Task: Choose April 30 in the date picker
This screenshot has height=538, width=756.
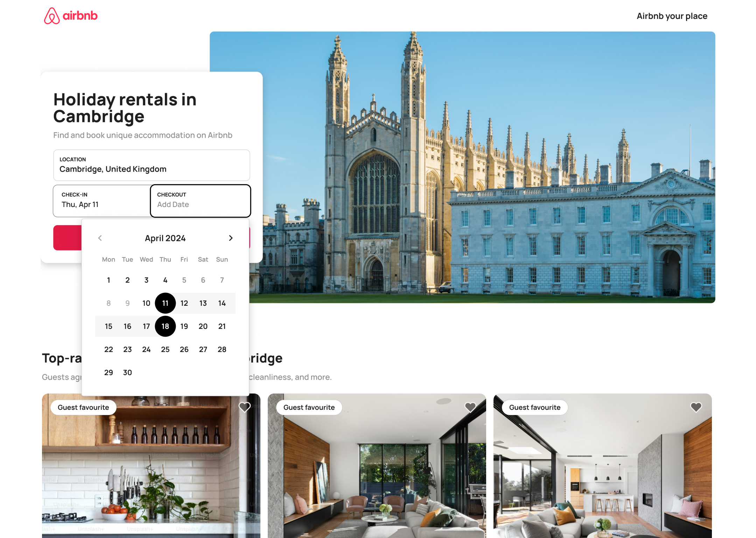Action: point(127,372)
